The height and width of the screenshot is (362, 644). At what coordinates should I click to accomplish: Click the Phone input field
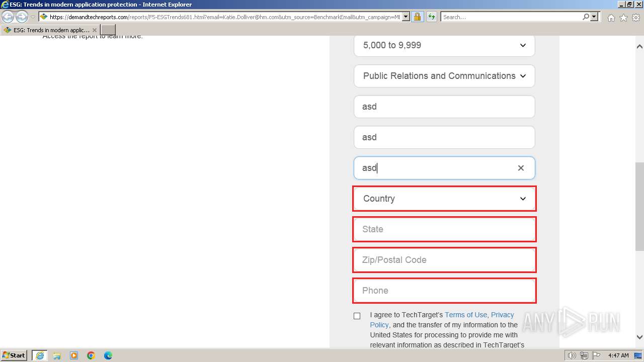tap(444, 291)
